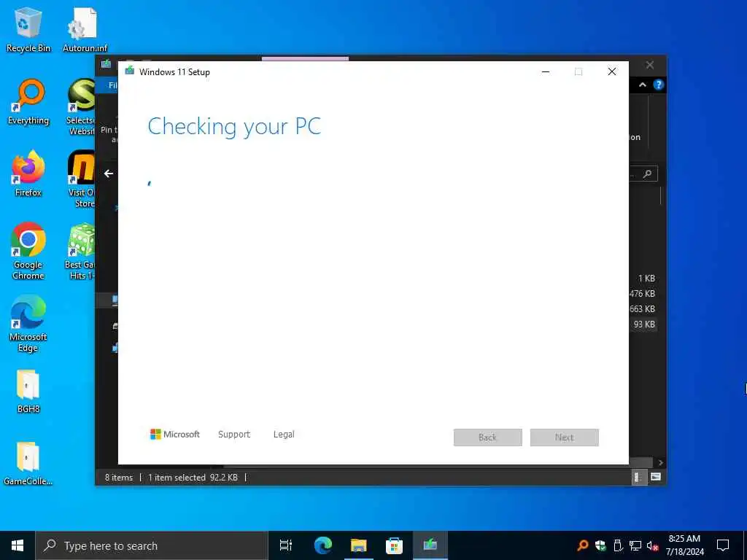Open Microsoft Store from the taskbar
747x560 pixels.
point(394,545)
